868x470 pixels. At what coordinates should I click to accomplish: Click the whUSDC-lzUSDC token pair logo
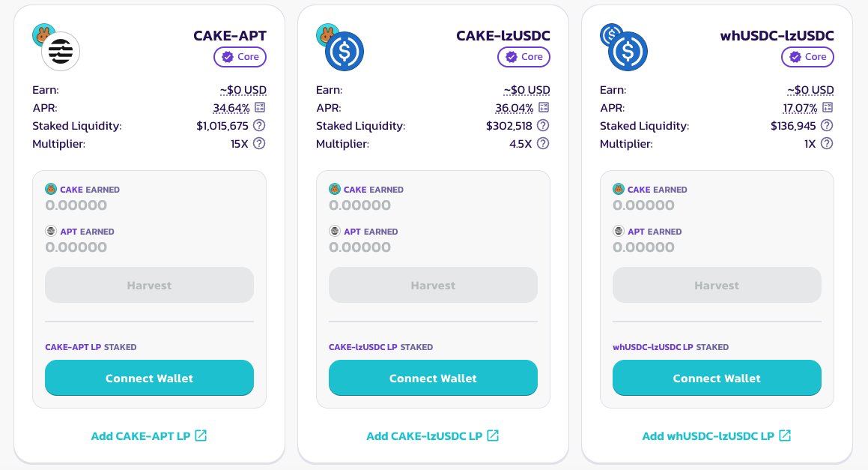625,47
